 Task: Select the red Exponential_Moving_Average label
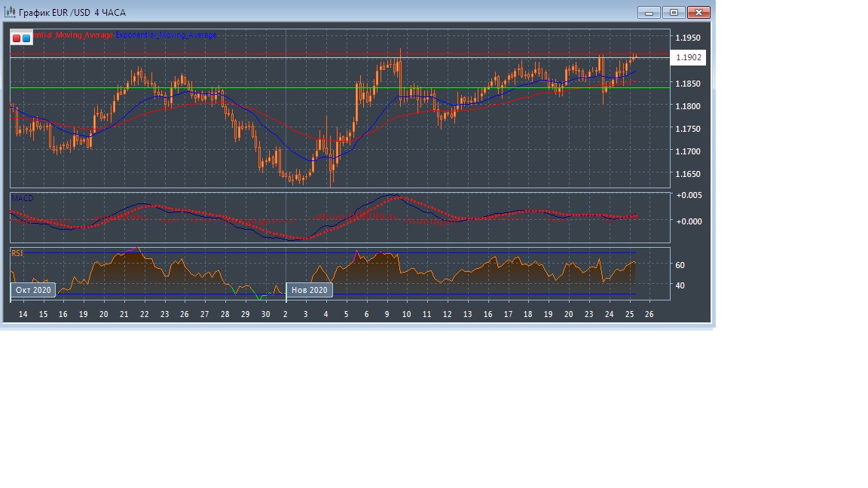(73, 35)
